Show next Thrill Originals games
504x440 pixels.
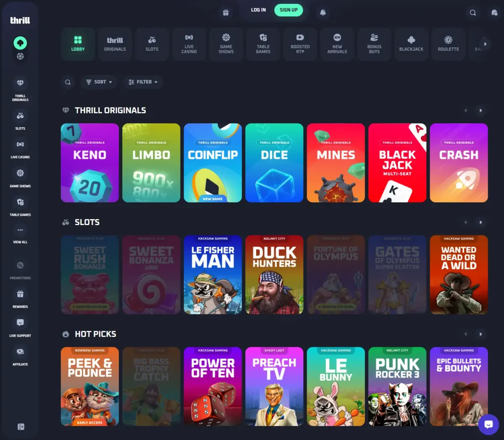pyautogui.click(x=481, y=110)
